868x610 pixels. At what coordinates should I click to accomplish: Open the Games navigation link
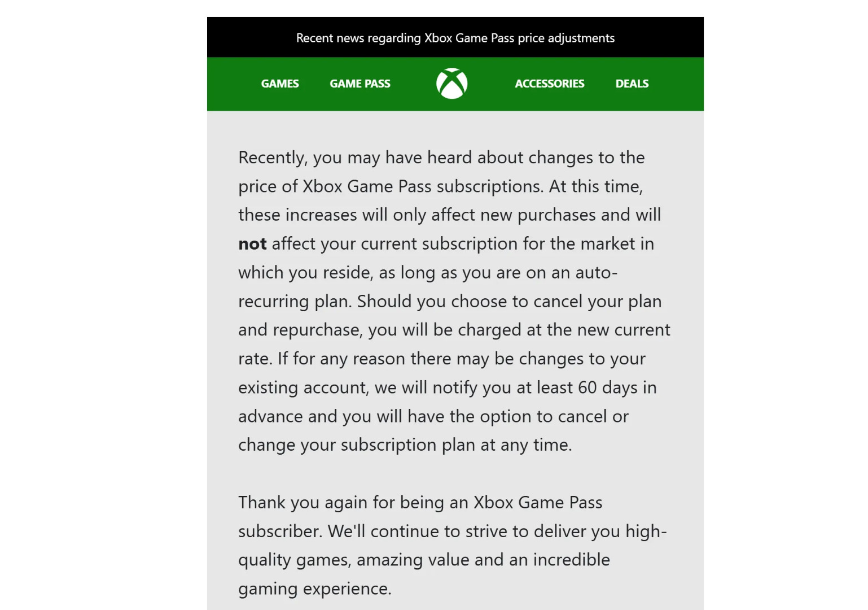pyautogui.click(x=280, y=84)
